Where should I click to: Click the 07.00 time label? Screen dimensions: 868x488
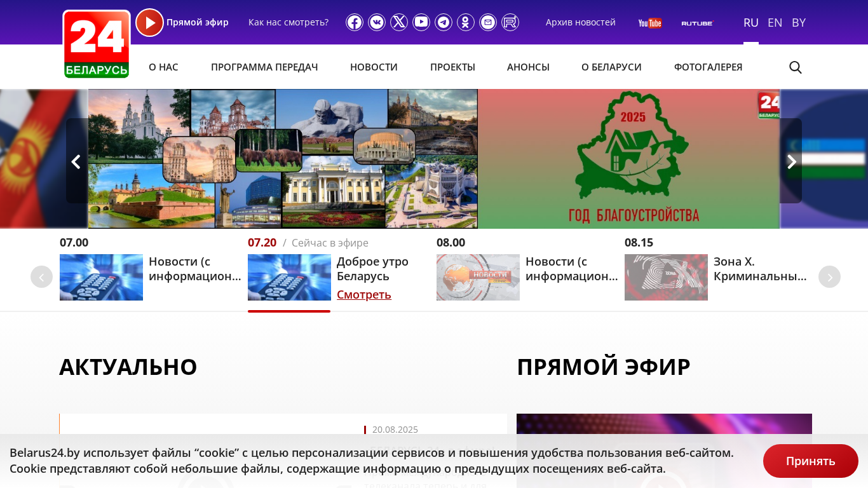(74, 243)
